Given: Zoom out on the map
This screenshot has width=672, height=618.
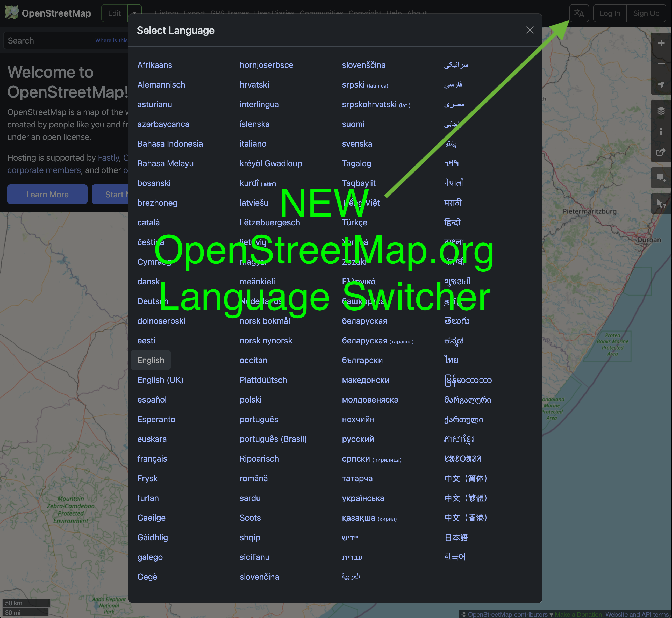Looking at the screenshot, I should (661, 63).
